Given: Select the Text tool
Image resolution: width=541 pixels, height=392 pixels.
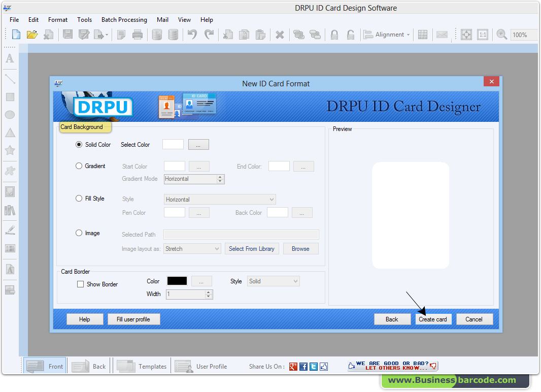Looking at the screenshot, I should pyautogui.click(x=9, y=59).
